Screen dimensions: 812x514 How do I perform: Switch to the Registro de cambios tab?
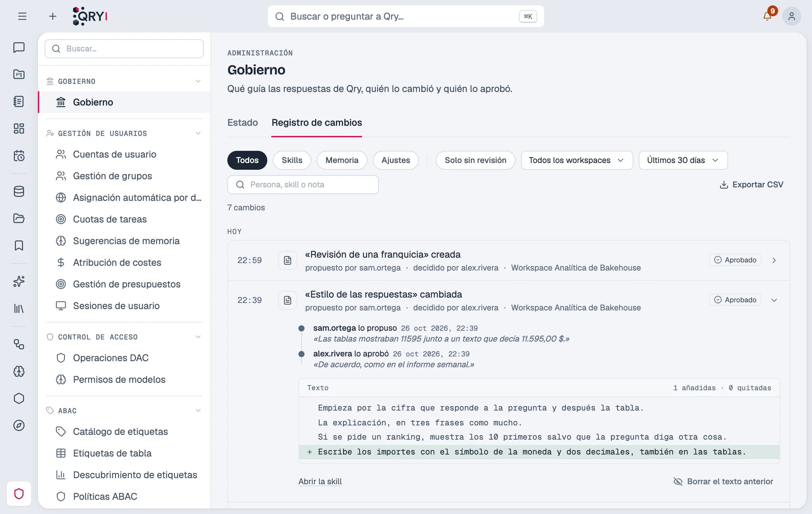click(317, 122)
